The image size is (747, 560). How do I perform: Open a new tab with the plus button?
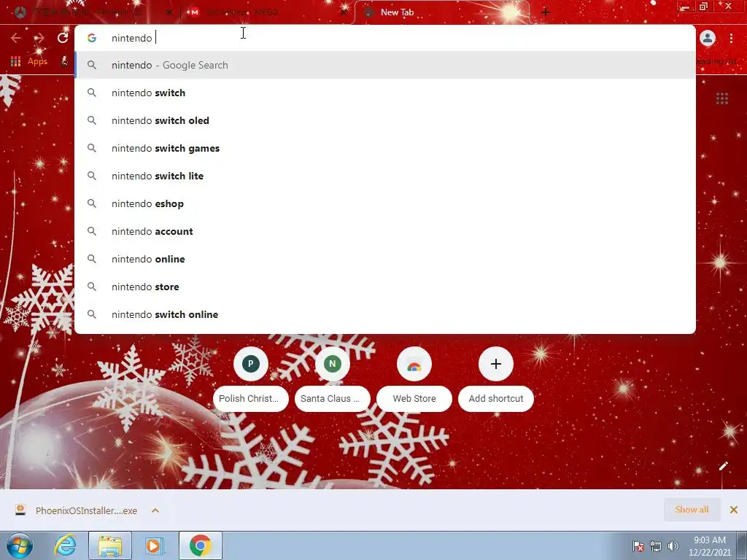[546, 12]
